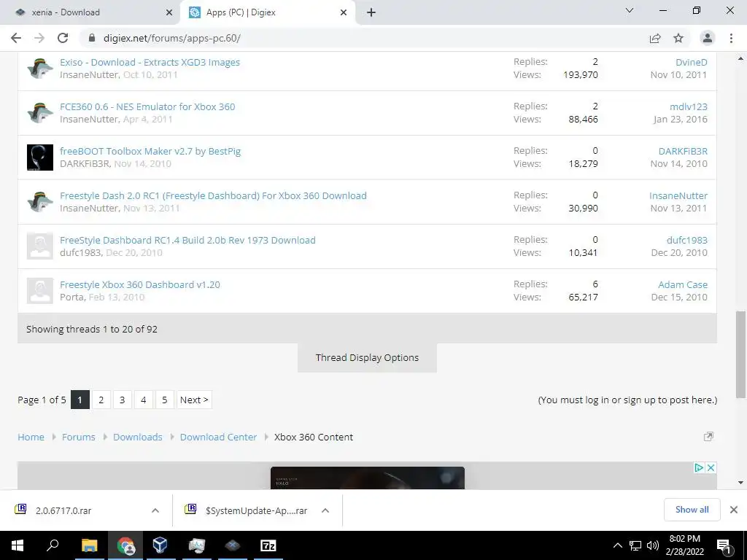Click the forward navigation arrow
Screen dimensions: 747x560
point(39,38)
